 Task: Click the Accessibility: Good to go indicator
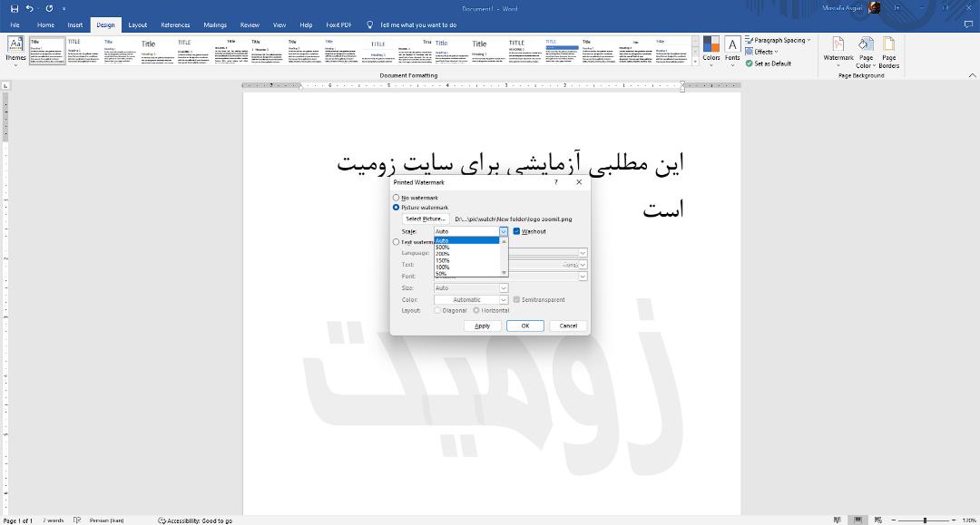tap(195, 520)
